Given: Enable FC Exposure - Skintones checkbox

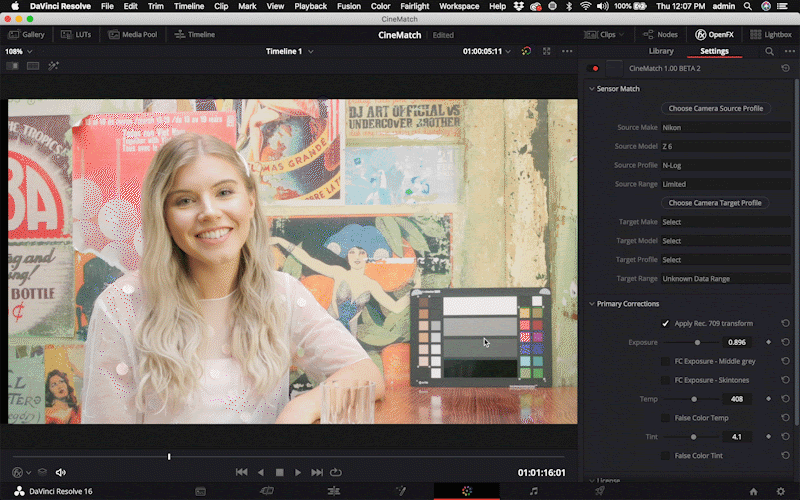Looking at the screenshot, I should [666, 380].
